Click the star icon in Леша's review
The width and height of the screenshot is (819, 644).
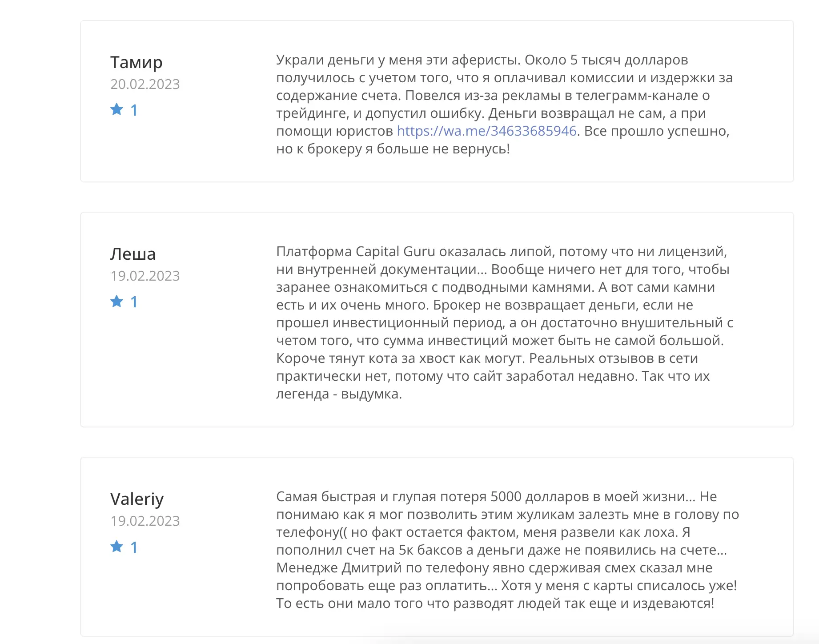[117, 302]
